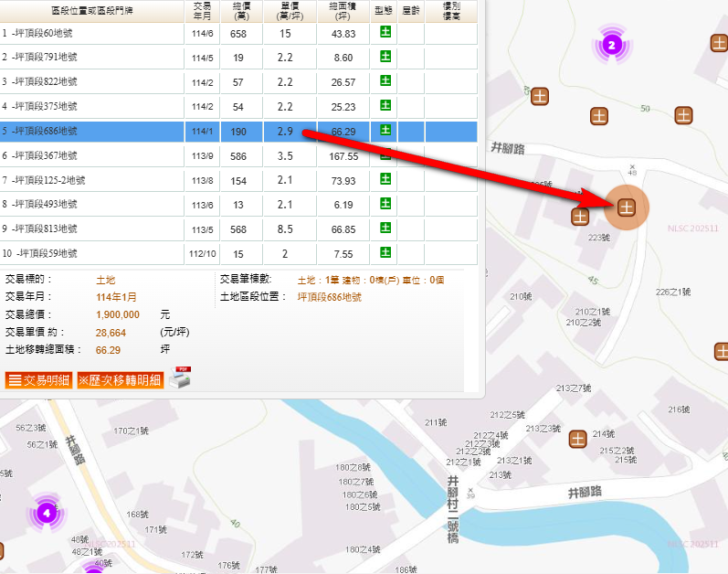Click the purple cluster marker labeled 2
Viewport: 728px width, 574px height.
pyautogui.click(x=613, y=45)
